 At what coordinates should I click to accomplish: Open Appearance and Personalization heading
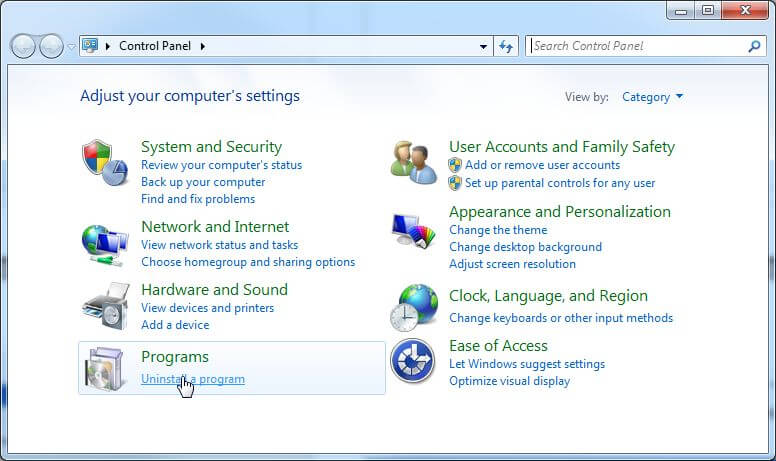coord(560,212)
